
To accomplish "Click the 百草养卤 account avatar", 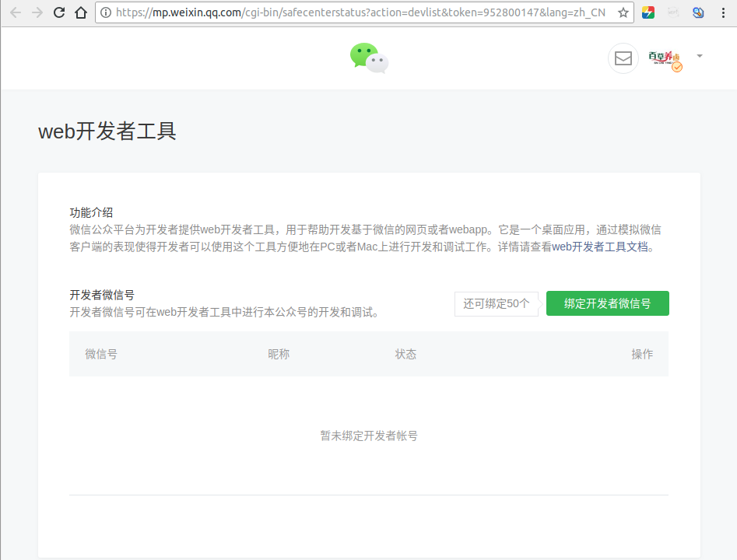I will pyautogui.click(x=665, y=59).
